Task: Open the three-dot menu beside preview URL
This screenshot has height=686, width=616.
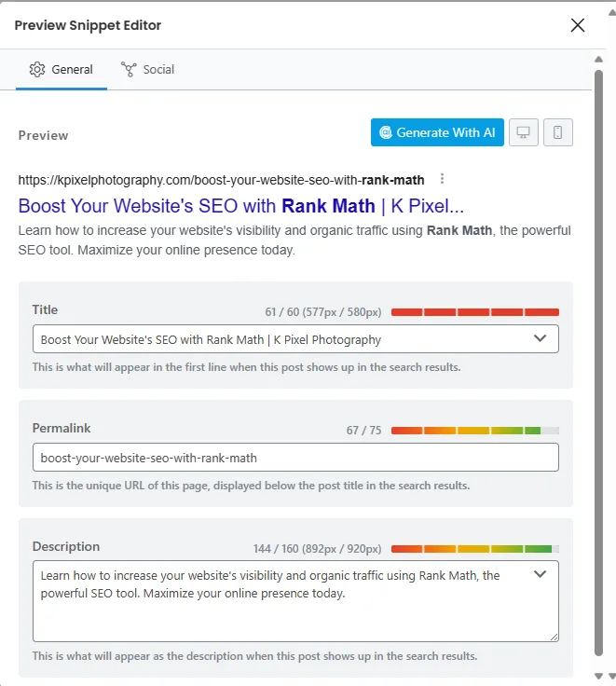Action: pos(442,179)
